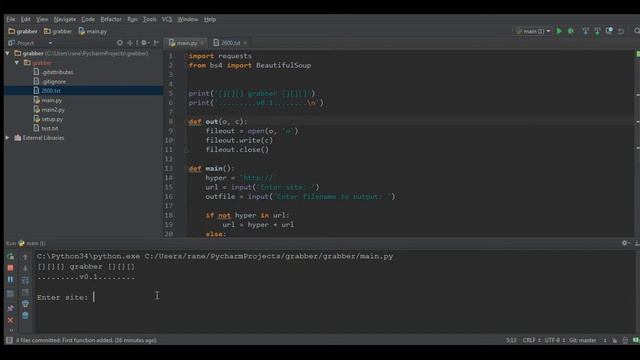Image resolution: width=640 pixels, height=360 pixels.
Task: Open the Run menu
Action: [132, 19]
